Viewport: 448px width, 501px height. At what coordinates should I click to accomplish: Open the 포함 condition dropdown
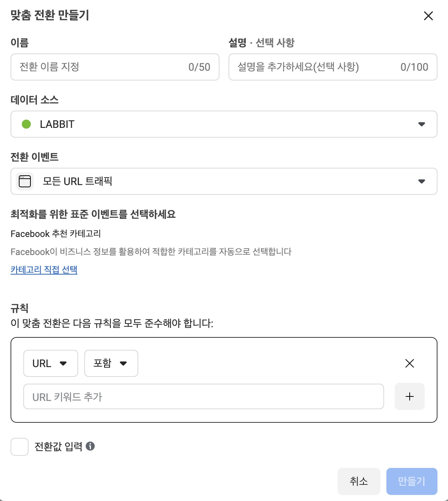point(111,363)
